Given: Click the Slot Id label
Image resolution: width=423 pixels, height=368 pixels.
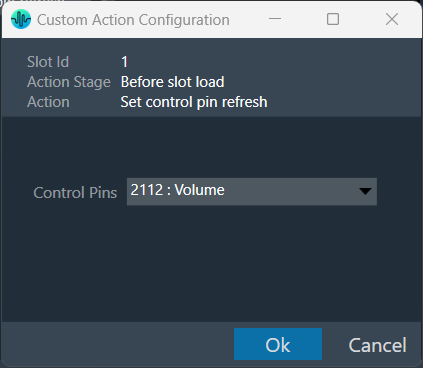Looking at the screenshot, I should [x=48, y=62].
